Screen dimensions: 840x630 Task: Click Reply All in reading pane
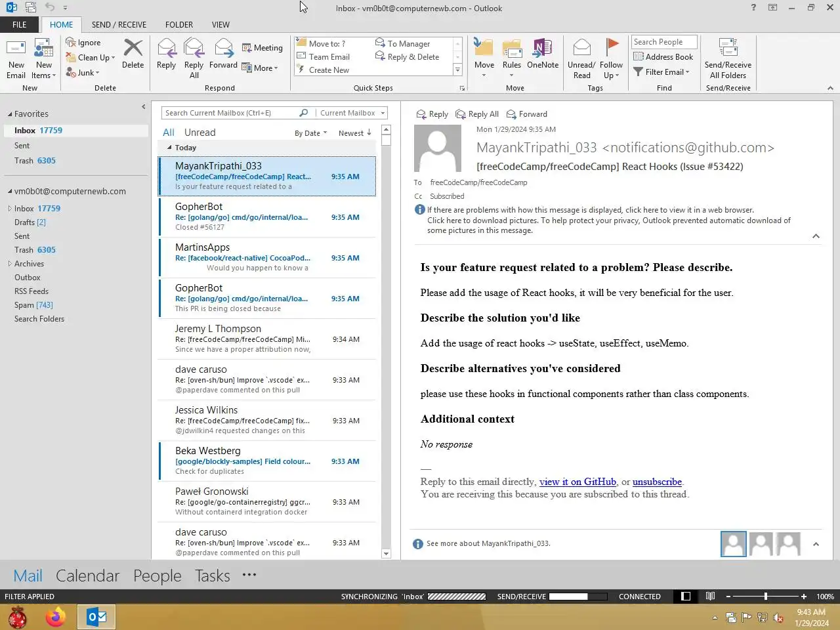click(477, 114)
